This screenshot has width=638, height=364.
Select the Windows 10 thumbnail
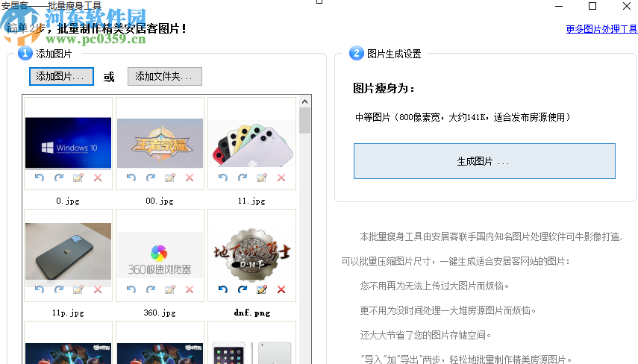[x=68, y=142]
